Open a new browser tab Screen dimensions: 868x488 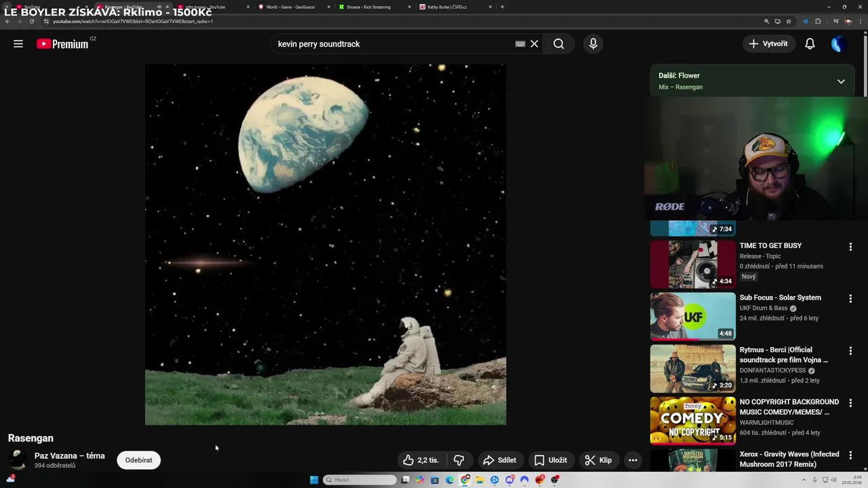tap(502, 7)
